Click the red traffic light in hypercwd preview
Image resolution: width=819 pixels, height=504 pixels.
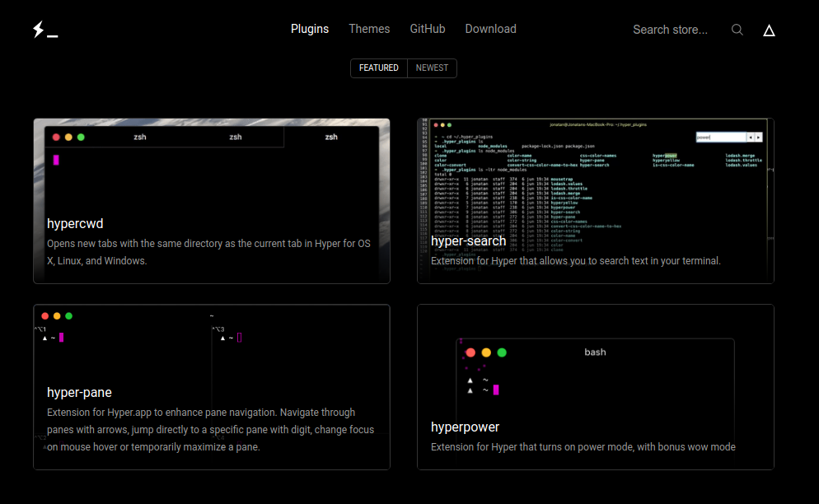55,137
